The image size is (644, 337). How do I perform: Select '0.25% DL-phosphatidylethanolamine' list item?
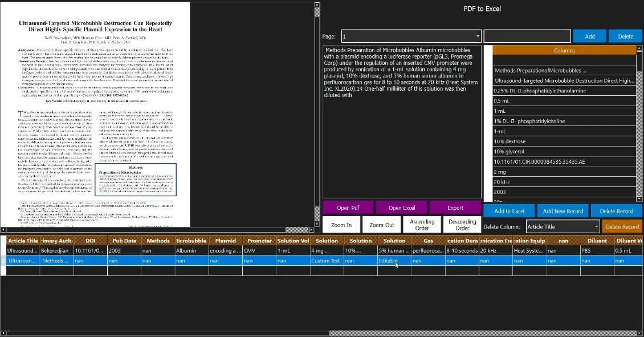pos(564,91)
